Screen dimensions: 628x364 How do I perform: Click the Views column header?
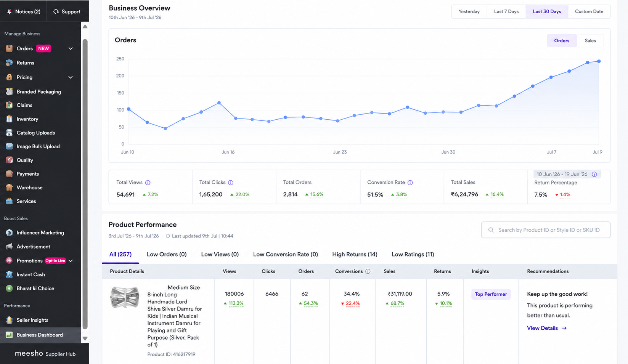pyautogui.click(x=229, y=271)
